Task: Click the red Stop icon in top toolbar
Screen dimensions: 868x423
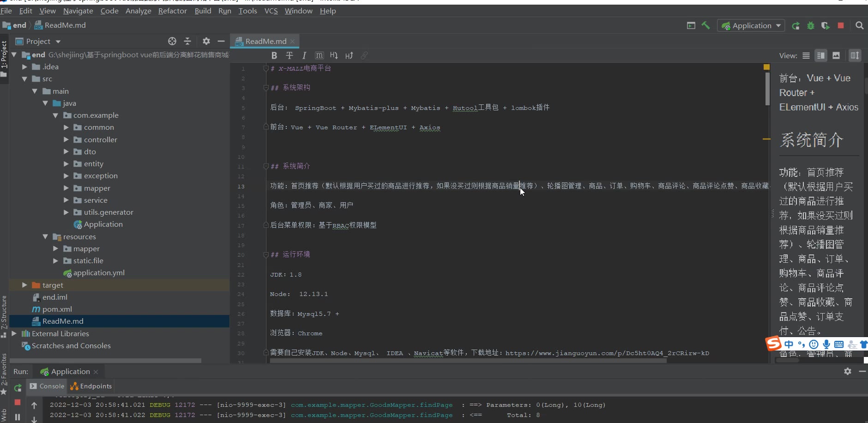Action: point(841,25)
